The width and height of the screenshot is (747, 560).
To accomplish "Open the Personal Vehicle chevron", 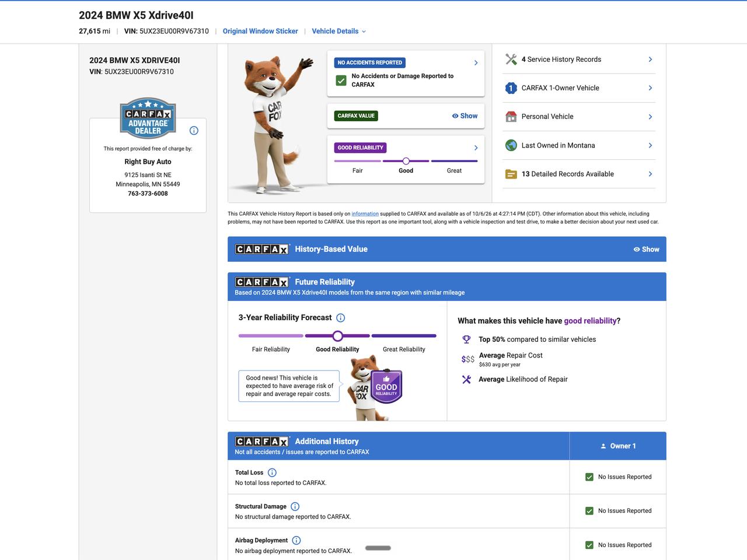I will (650, 117).
